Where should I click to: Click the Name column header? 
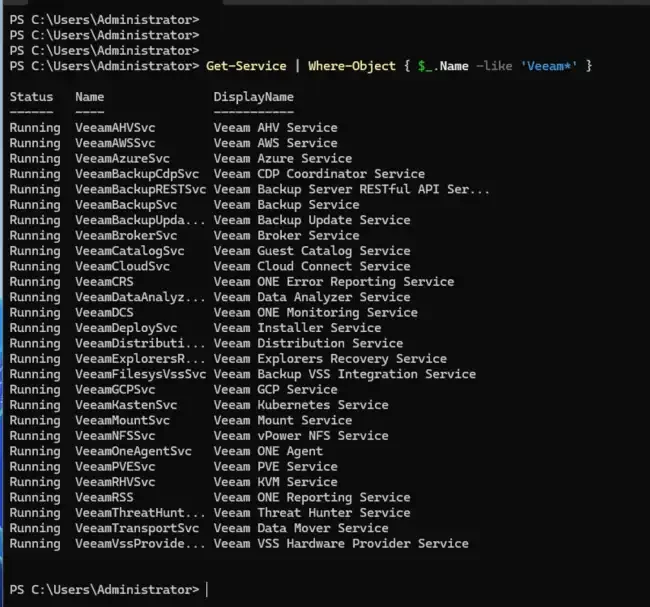[90, 97]
